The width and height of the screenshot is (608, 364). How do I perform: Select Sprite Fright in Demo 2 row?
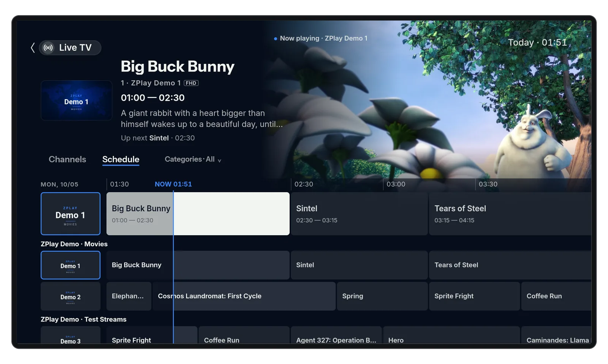click(x=475, y=296)
